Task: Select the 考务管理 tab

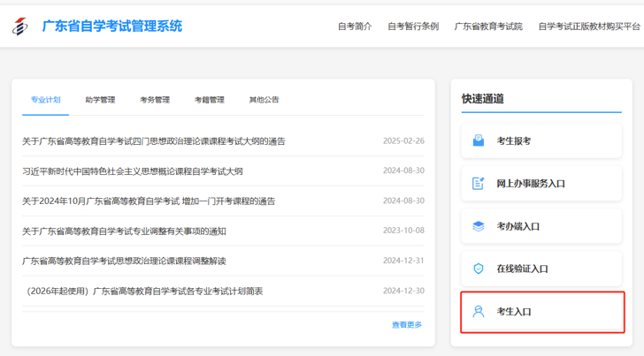Action: 155,100
